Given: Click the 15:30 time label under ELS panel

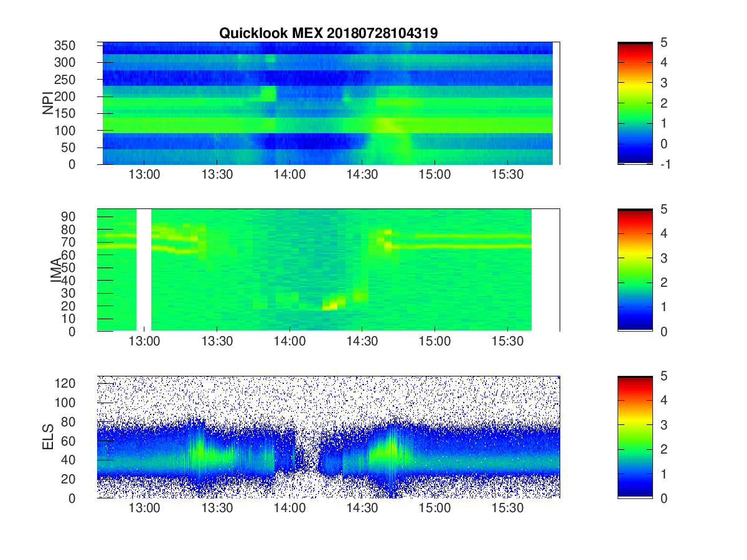Looking at the screenshot, I should (x=507, y=508).
